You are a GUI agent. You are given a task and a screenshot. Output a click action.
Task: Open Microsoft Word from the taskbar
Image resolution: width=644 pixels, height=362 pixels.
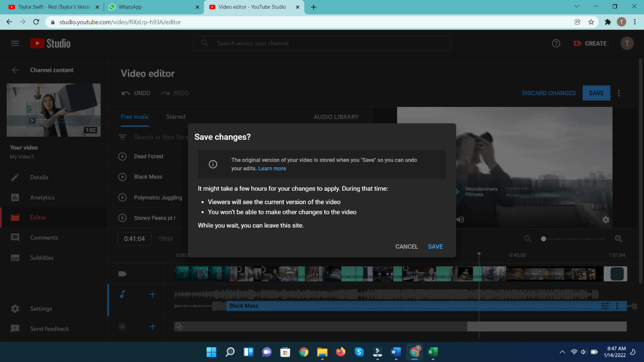pyautogui.click(x=396, y=352)
